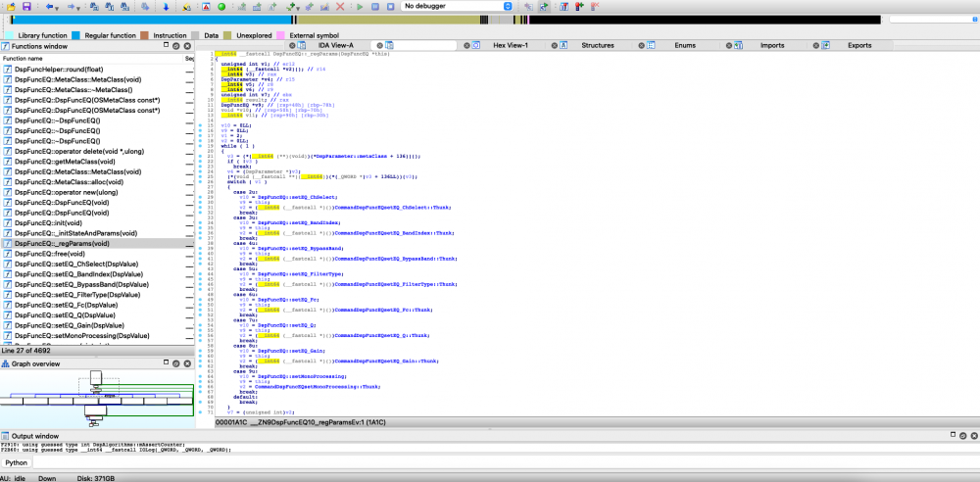Close the Output window panel
This screenshot has width=980, height=482.
click(974, 435)
